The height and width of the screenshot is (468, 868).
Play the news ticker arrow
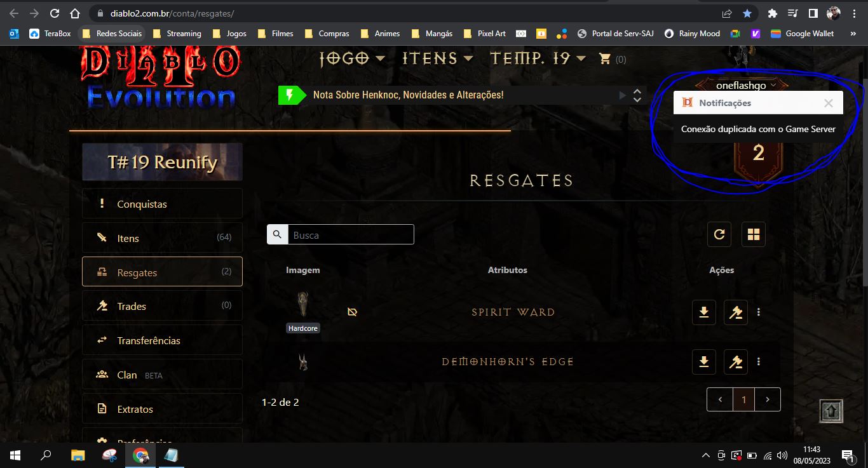(x=623, y=95)
